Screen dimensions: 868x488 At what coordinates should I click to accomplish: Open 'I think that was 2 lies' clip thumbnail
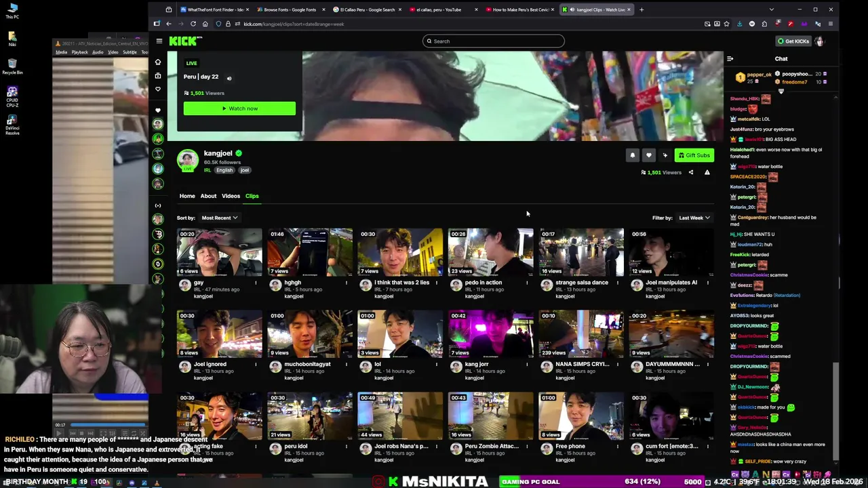[400, 252]
